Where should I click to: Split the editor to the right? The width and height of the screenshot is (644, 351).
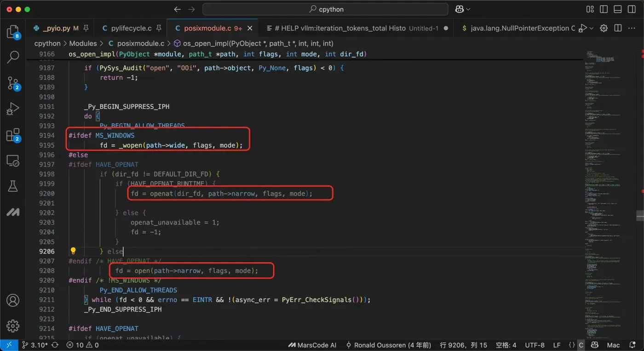618,28
